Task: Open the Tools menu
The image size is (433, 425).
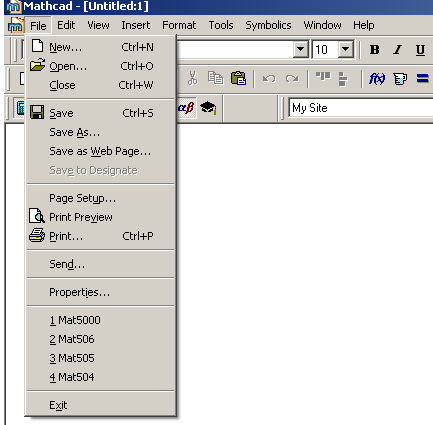Action: [x=221, y=25]
